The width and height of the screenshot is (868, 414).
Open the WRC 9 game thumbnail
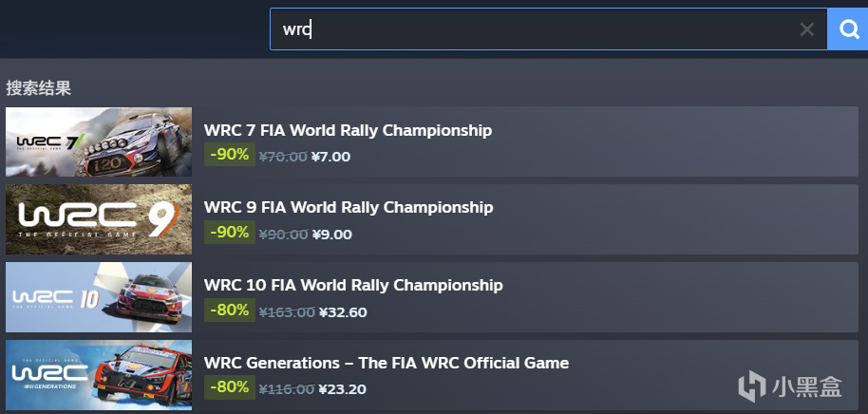coord(99,220)
